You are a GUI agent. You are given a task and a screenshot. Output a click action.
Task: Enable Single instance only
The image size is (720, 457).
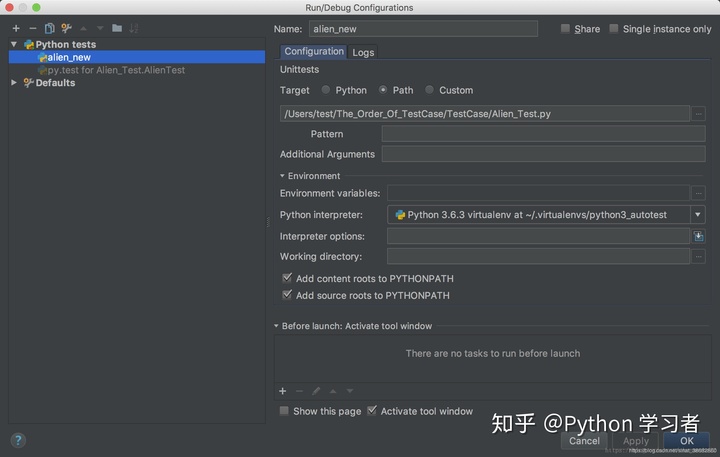pyautogui.click(x=613, y=28)
